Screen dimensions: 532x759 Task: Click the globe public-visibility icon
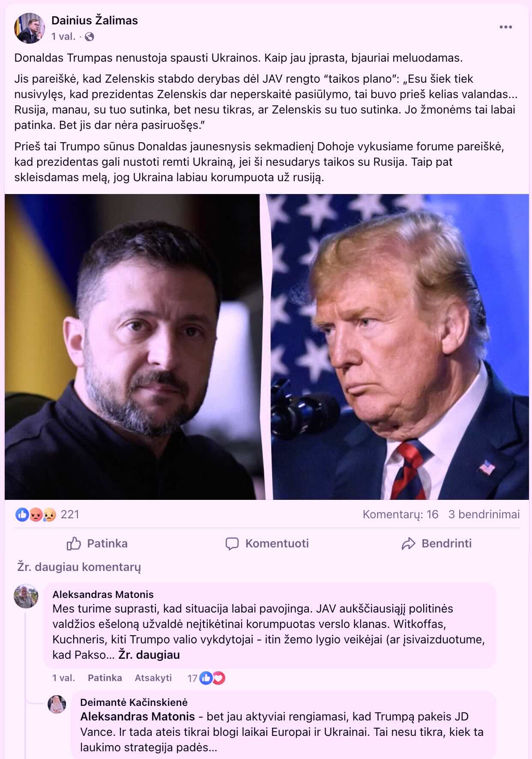click(x=90, y=37)
